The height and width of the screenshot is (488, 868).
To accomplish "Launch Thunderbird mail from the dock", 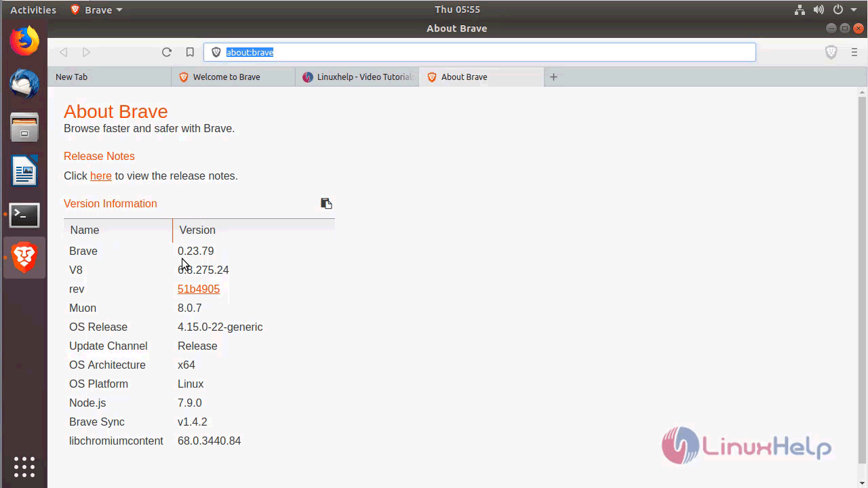I will click(24, 84).
